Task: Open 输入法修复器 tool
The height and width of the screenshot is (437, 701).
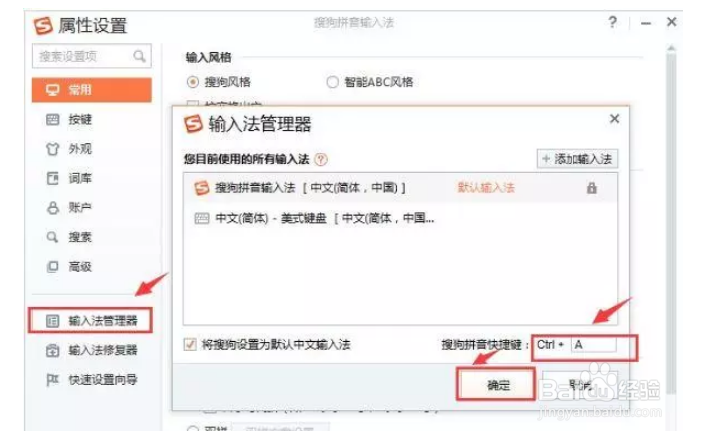Action: click(92, 350)
